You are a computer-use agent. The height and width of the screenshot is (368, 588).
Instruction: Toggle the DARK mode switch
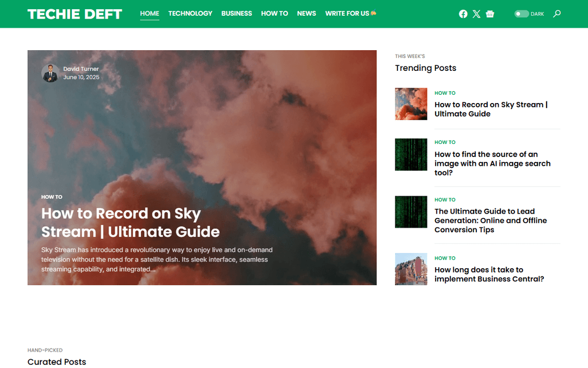tap(521, 14)
